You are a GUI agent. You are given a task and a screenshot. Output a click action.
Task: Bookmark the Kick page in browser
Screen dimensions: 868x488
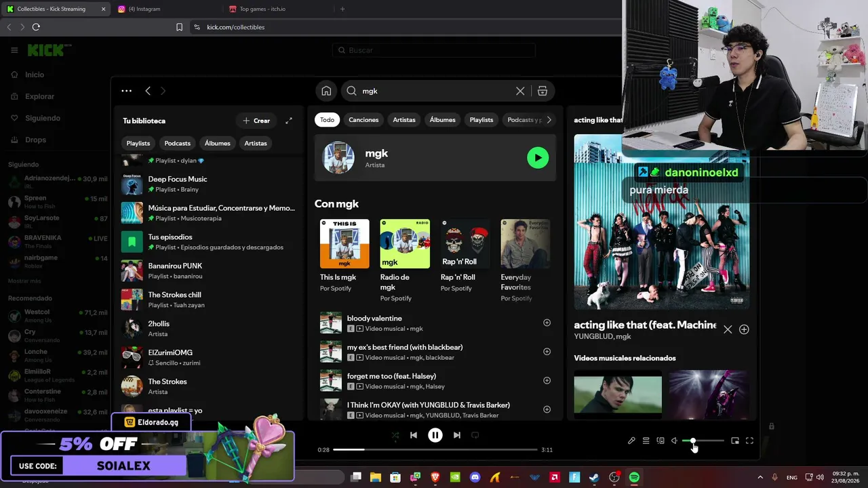(179, 27)
